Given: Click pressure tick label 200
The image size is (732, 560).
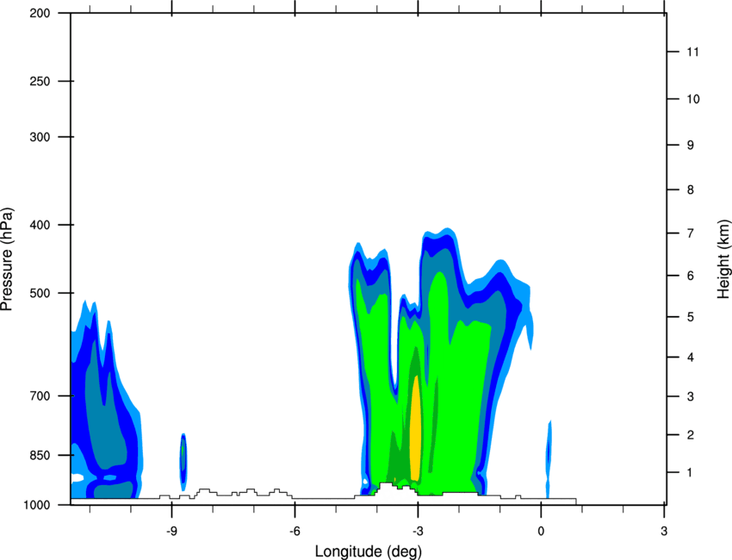Looking at the screenshot, I should point(40,13).
